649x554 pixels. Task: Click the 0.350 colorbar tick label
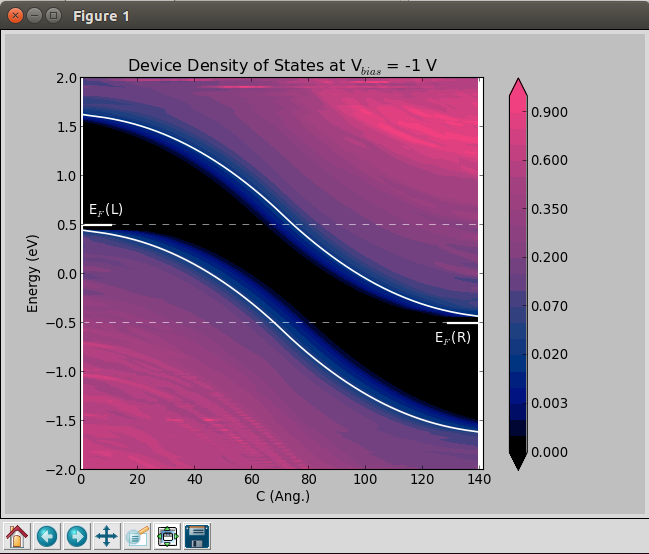click(549, 209)
